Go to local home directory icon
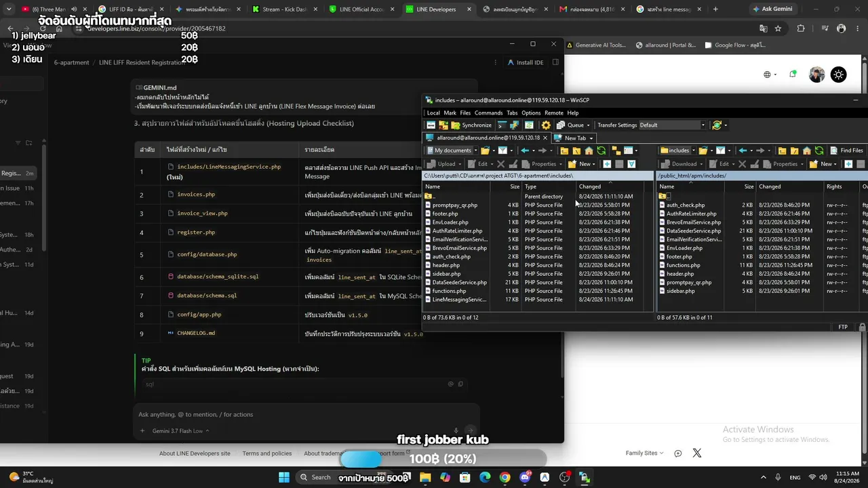 (589, 150)
